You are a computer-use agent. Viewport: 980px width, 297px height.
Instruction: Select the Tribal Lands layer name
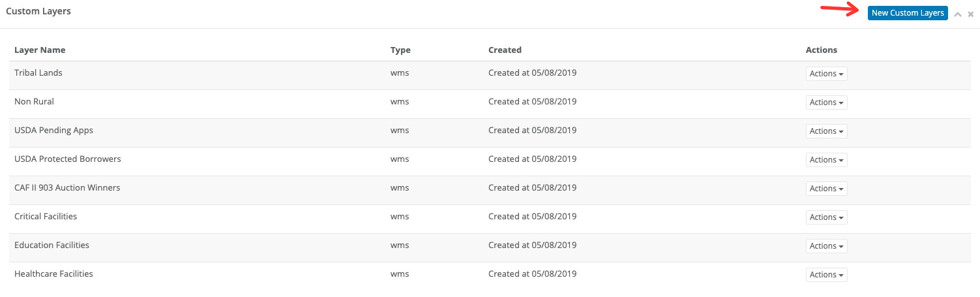click(x=38, y=73)
